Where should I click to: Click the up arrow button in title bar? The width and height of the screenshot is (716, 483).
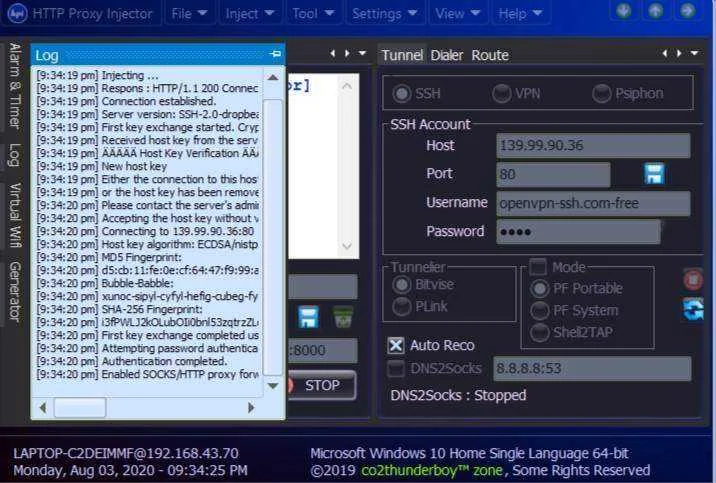pyautogui.click(x=656, y=10)
